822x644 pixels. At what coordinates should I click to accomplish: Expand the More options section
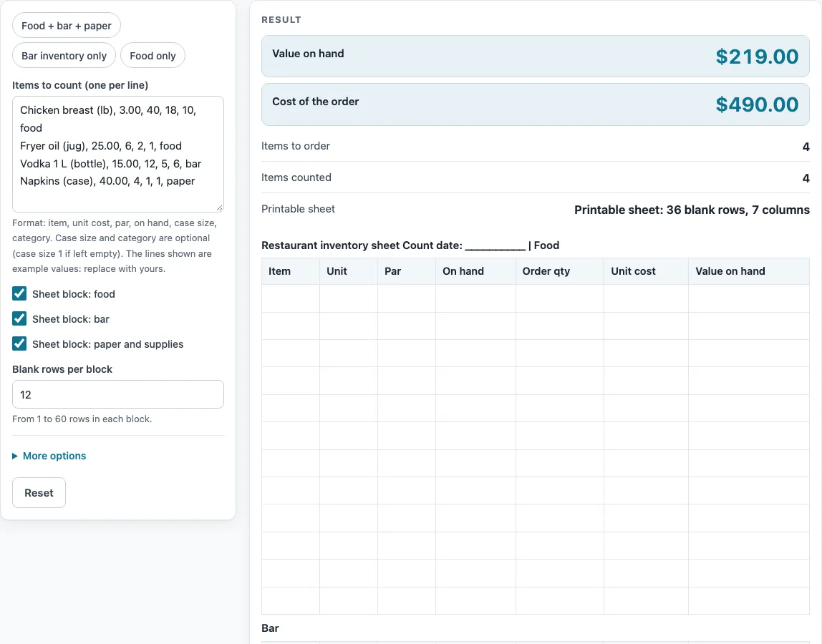pyautogui.click(x=49, y=456)
